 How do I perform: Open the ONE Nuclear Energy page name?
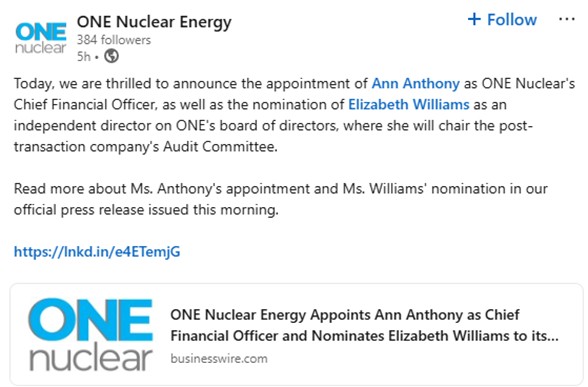(154, 22)
